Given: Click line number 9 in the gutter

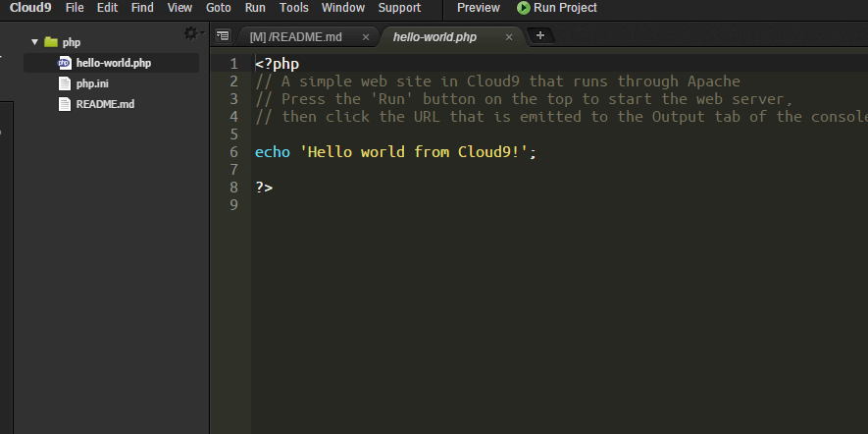Looking at the screenshot, I should tap(234, 205).
